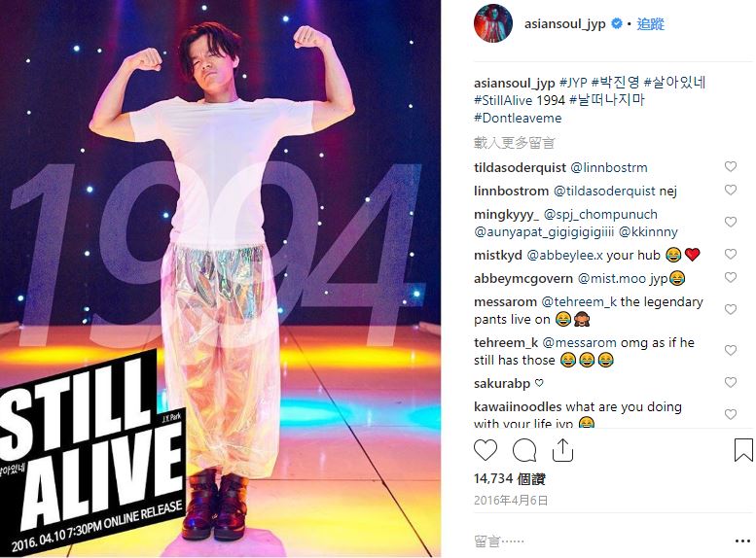Like linnbostrom's comment heart

tap(731, 190)
